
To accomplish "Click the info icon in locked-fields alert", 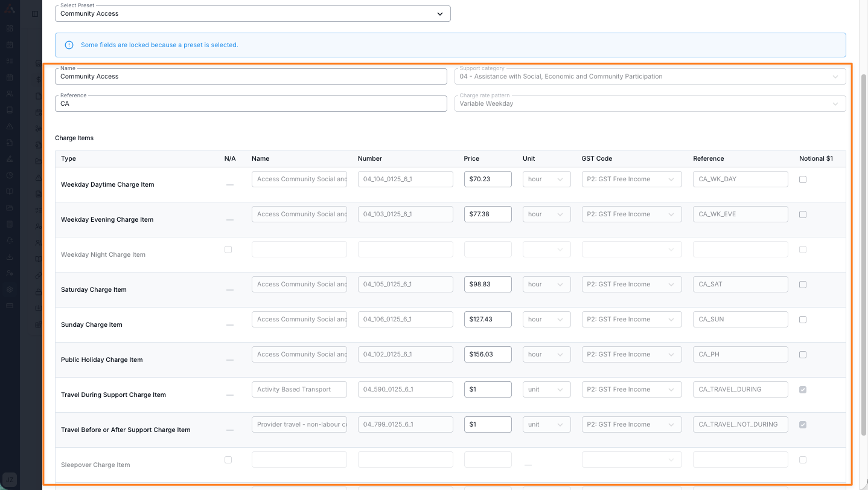I will (x=69, y=45).
